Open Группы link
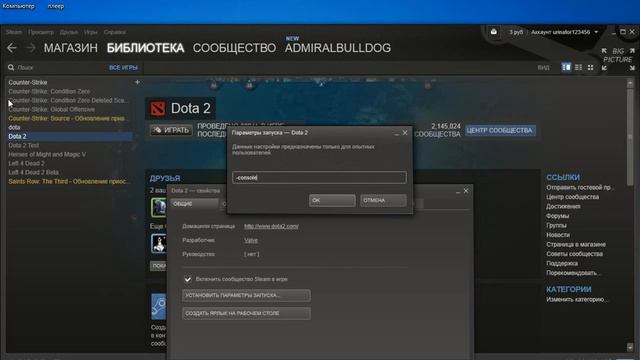640x360 pixels. [x=556, y=225]
